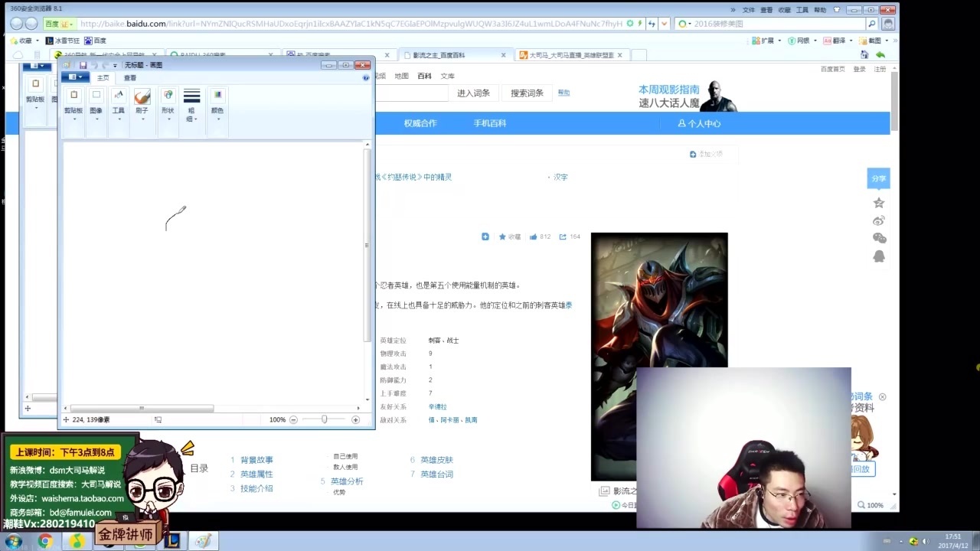Click the 百度首页 link

point(833,69)
